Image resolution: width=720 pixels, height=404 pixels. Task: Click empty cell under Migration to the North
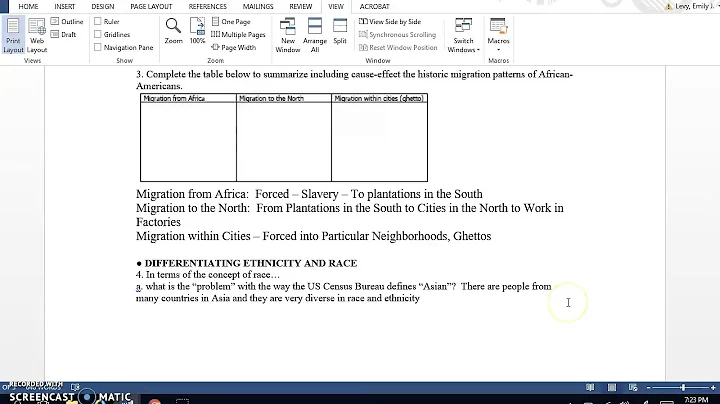pos(284,142)
